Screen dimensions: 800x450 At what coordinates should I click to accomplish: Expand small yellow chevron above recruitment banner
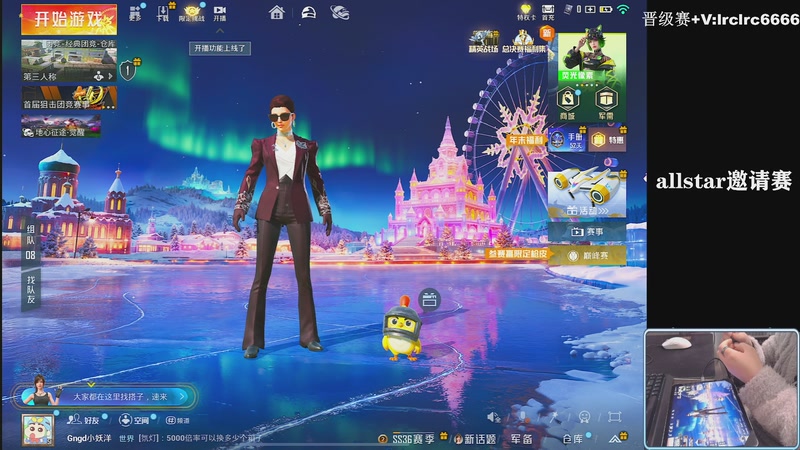click(x=91, y=385)
